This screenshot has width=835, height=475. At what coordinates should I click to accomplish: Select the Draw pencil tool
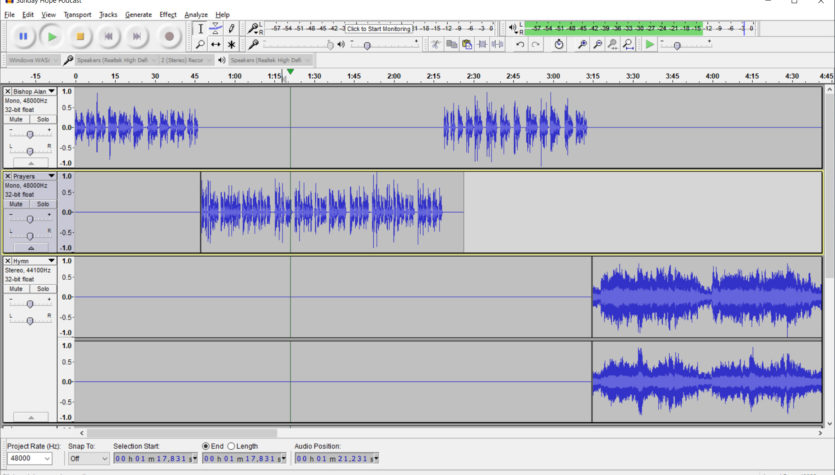click(x=231, y=29)
